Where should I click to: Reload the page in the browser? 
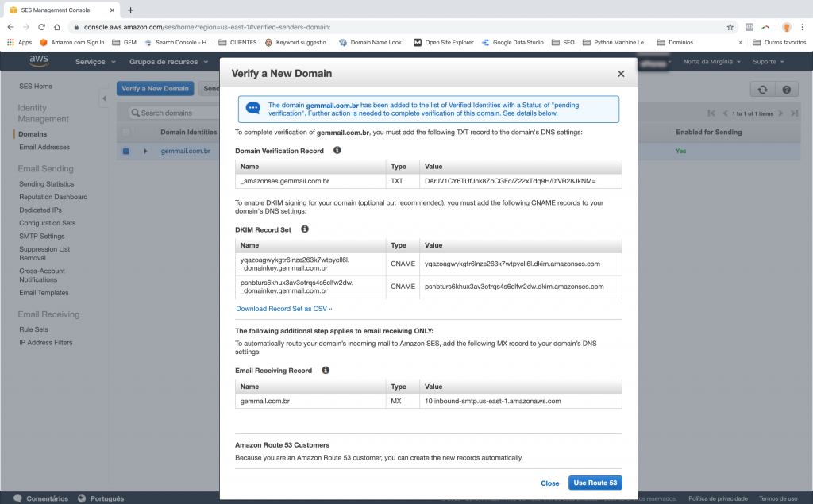coord(41,26)
